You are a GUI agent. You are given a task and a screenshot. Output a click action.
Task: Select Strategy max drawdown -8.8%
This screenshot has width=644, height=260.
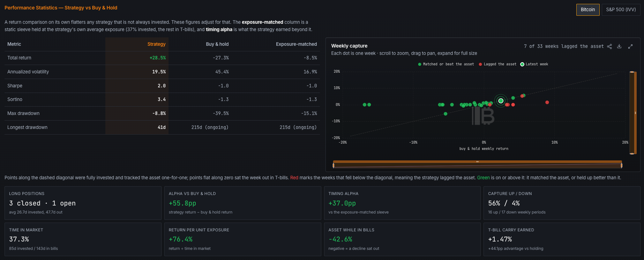(159, 114)
